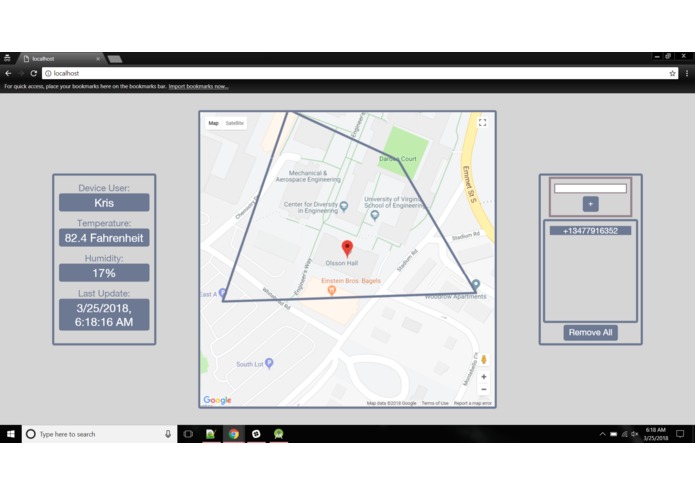Click Import bookmarks now link
695x494 pixels.
click(x=198, y=86)
